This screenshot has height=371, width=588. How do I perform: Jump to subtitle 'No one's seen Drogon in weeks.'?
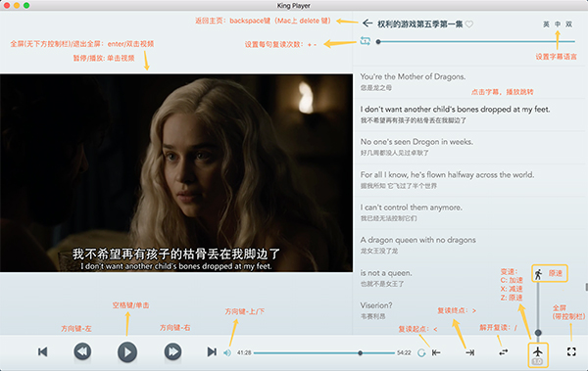click(416, 142)
